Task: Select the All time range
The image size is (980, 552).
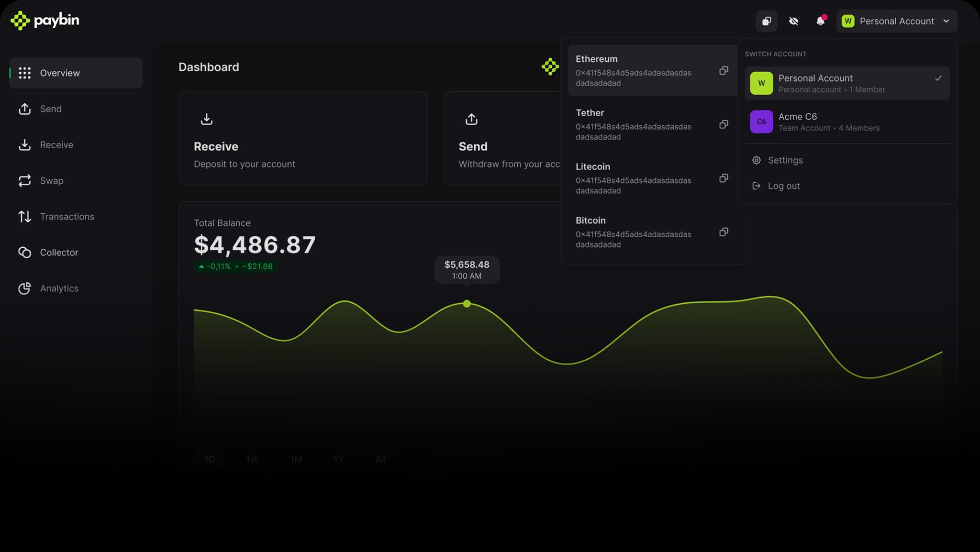Action: click(380, 459)
